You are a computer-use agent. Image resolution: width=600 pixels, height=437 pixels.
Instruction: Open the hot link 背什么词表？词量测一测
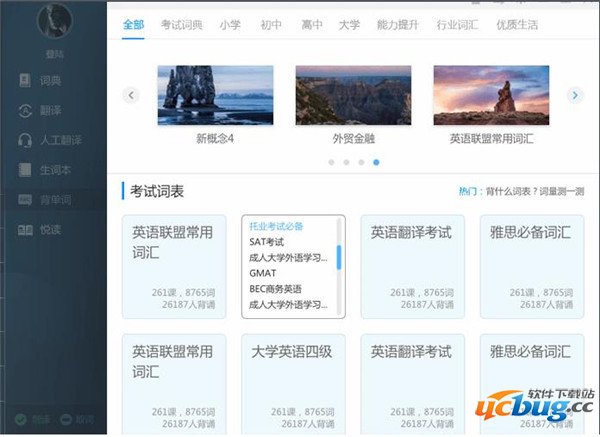pyautogui.click(x=535, y=191)
